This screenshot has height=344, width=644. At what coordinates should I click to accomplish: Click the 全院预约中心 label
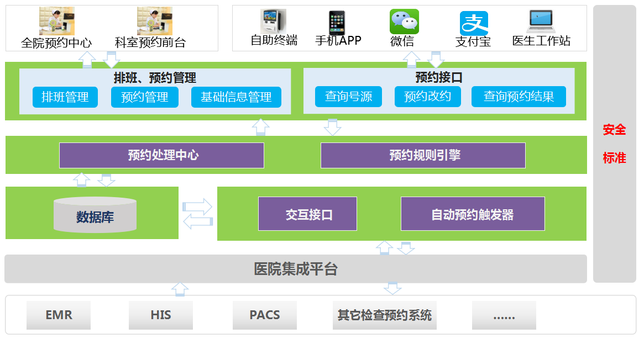click(56, 43)
